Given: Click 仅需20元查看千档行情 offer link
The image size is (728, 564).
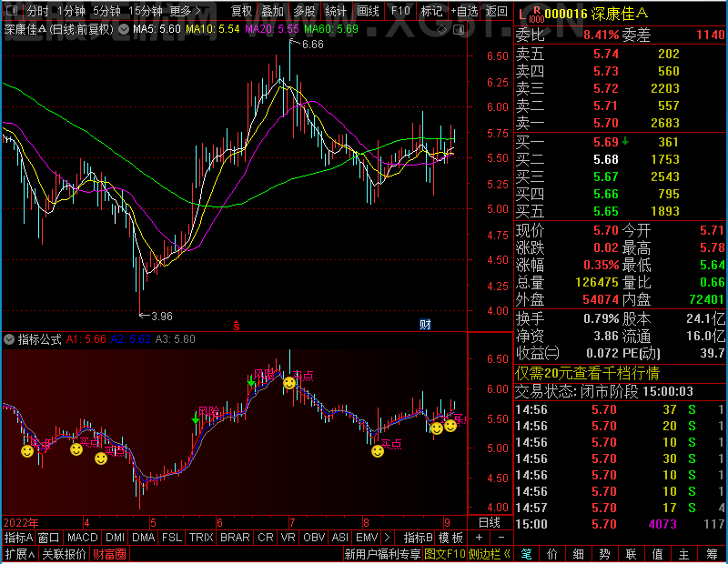Looking at the screenshot, I should 587,373.
